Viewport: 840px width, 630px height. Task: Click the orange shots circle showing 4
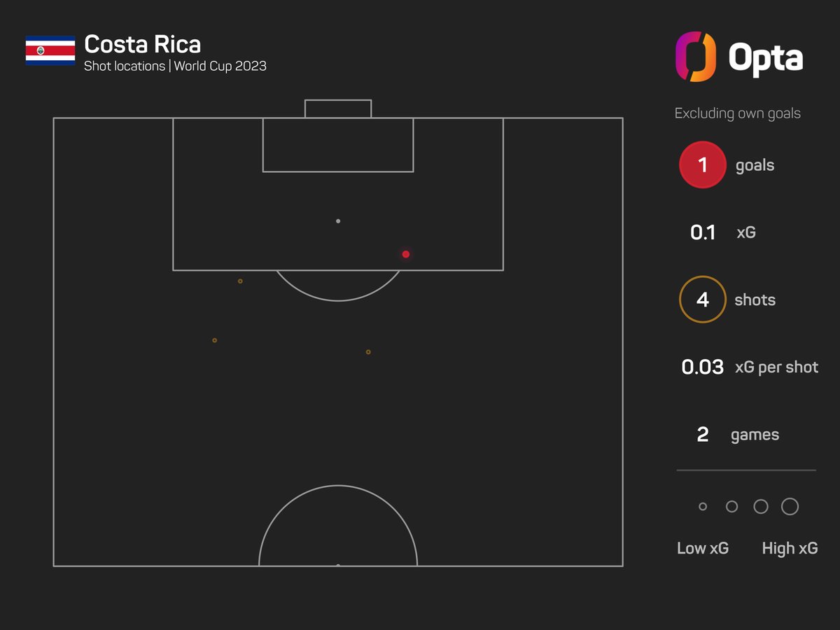[x=702, y=300]
